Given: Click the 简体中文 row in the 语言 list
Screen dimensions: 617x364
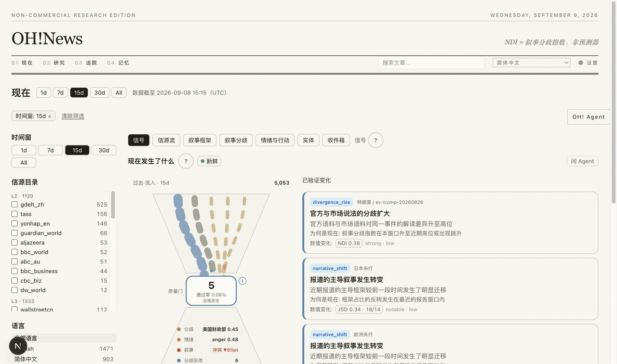Looking at the screenshot, I should coord(64,359).
